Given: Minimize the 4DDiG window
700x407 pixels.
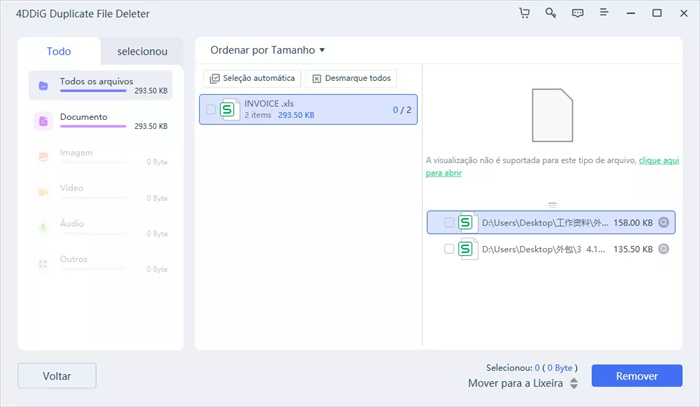Looking at the screenshot, I should coord(630,13).
